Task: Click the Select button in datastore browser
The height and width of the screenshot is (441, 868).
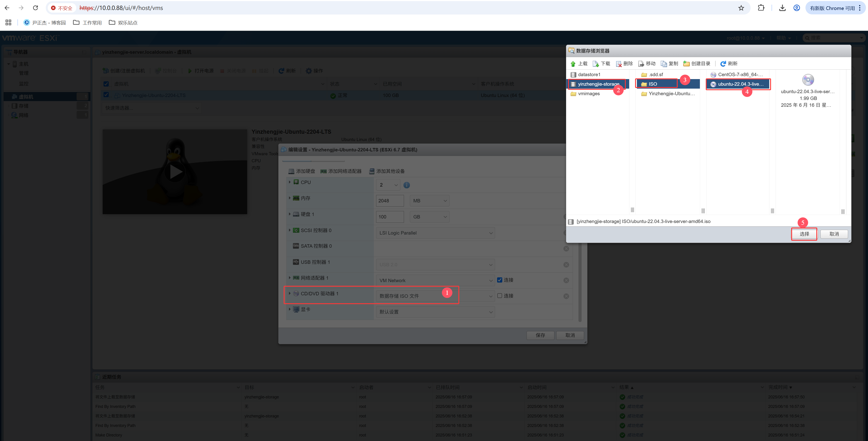Action: (804, 234)
